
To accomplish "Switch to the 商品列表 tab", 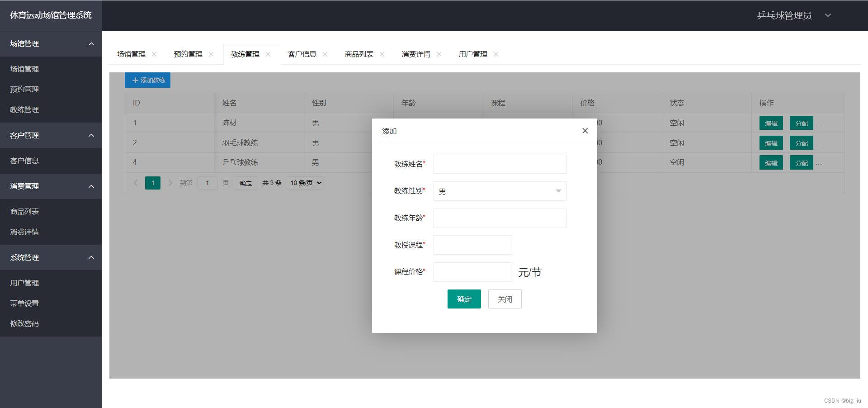I will click(359, 54).
